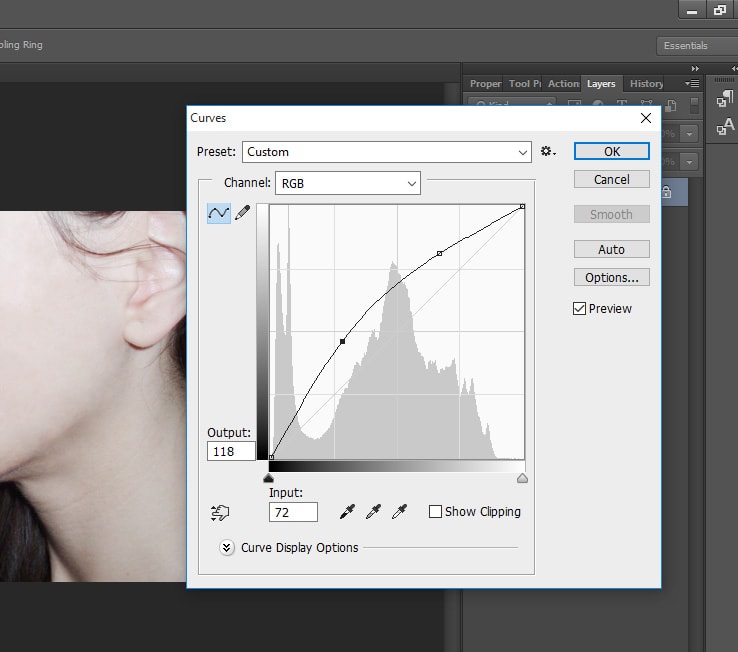The height and width of the screenshot is (652, 738).
Task: Pick the white point eyedropper
Action: (x=400, y=512)
